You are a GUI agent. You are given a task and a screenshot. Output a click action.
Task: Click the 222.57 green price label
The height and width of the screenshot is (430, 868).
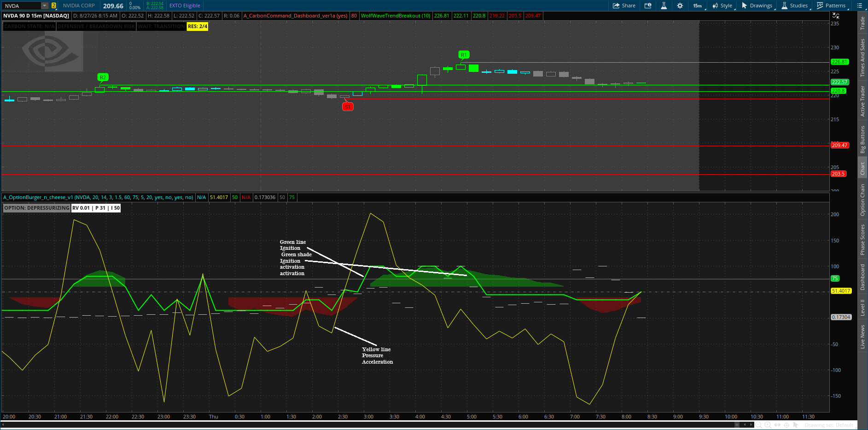coord(839,82)
